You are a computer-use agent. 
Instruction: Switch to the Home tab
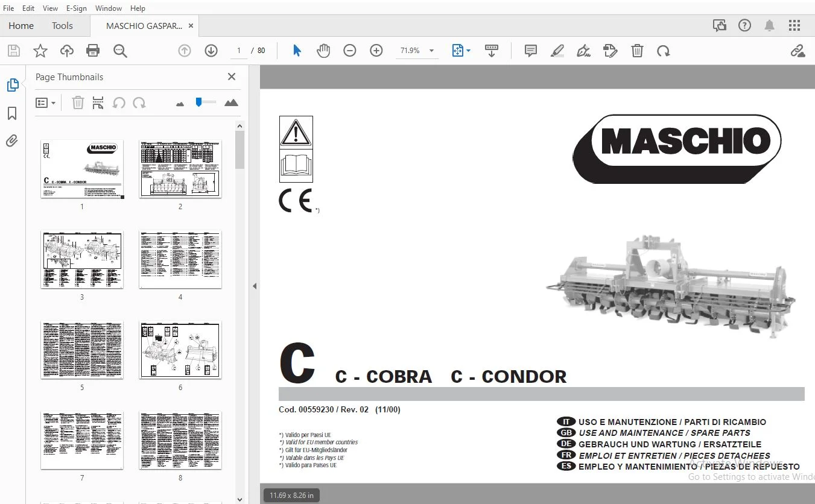coord(21,25)
